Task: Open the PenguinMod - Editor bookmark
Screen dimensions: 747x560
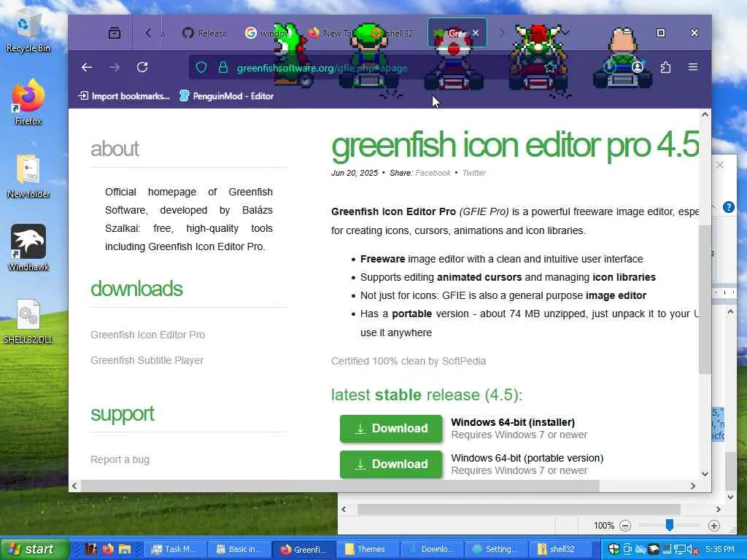Action: pyautogui.click(x=227, y=96)
